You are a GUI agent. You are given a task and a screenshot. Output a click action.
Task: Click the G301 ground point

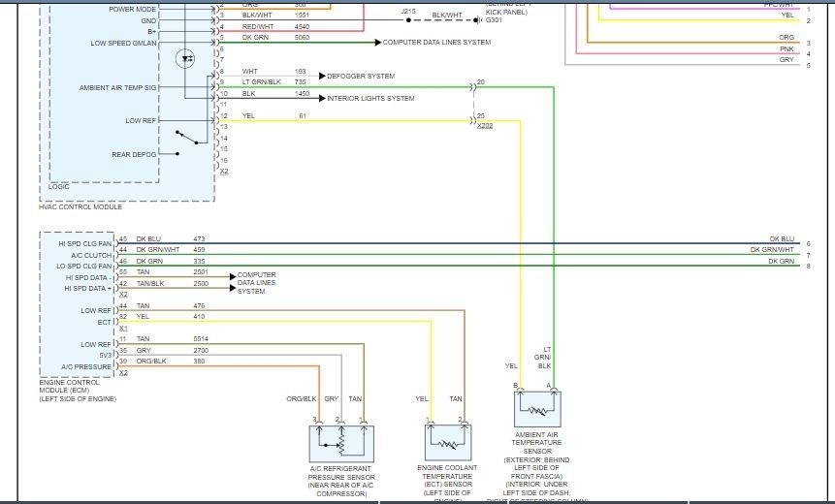point(494,19)
